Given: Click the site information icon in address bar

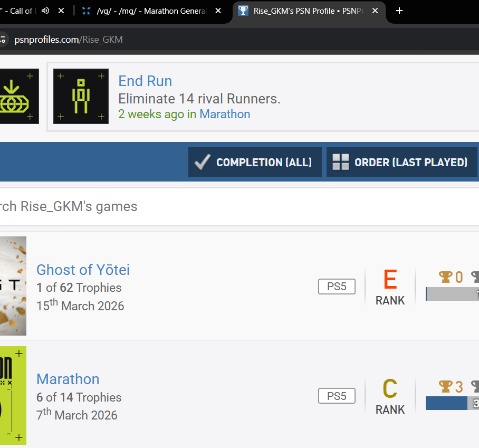Looking at the screenshot, I should [3, 40].
